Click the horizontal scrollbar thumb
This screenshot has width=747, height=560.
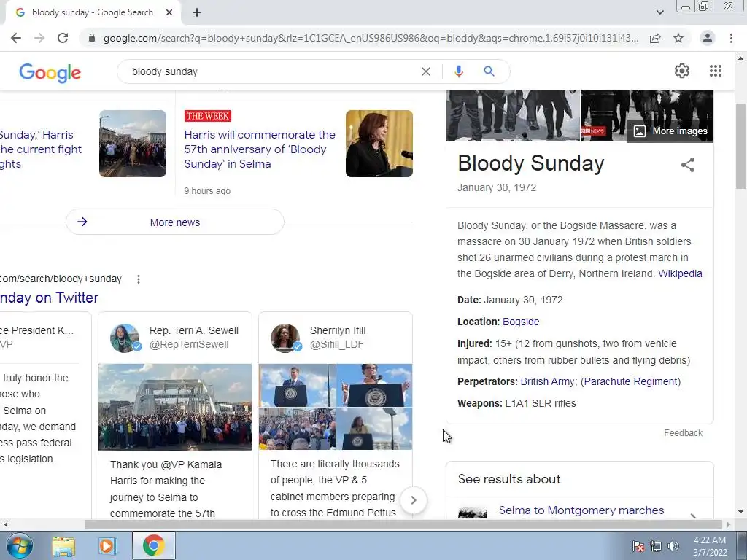click(x=403, y=525)
